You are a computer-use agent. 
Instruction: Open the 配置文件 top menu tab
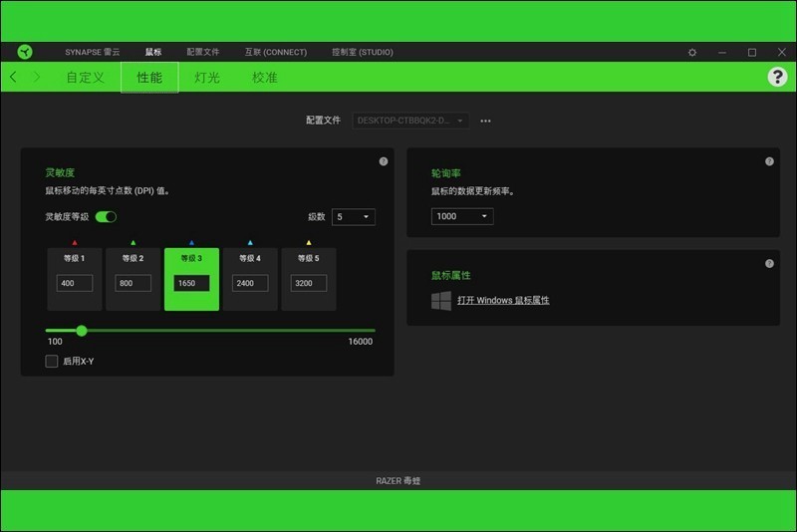tap(203, 52)
